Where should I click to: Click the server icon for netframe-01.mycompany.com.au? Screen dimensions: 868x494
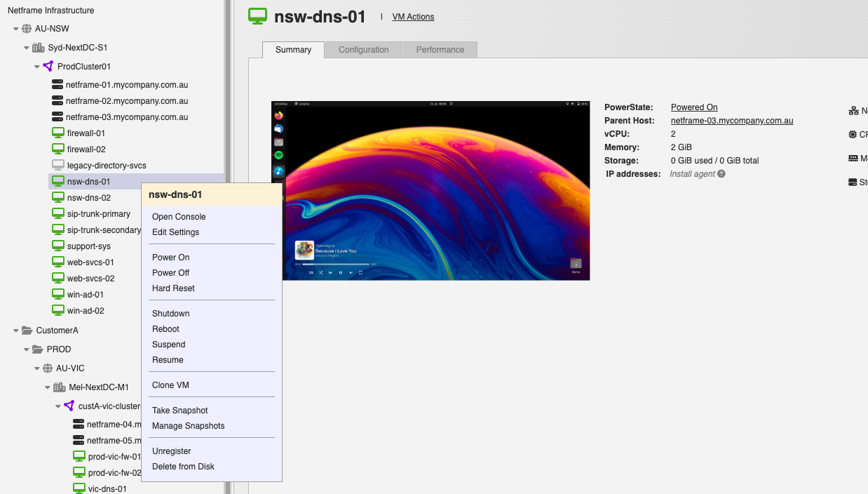click(x=57, y=85)
